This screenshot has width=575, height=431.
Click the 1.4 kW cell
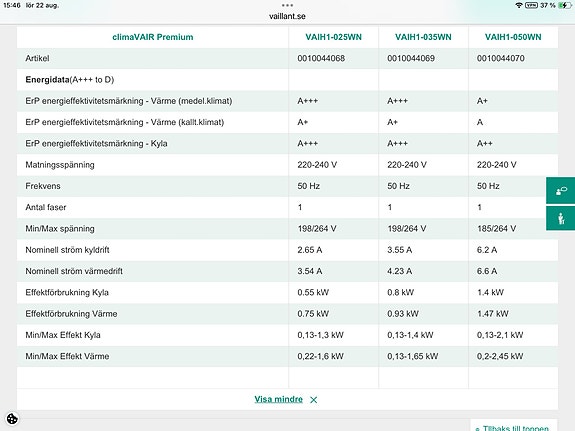click(x=490, y=292)
